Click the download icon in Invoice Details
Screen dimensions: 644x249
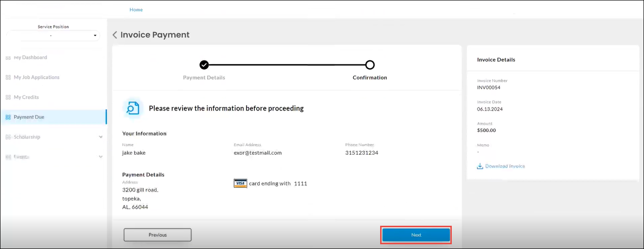pyautogui.click(x=480, y=166)
